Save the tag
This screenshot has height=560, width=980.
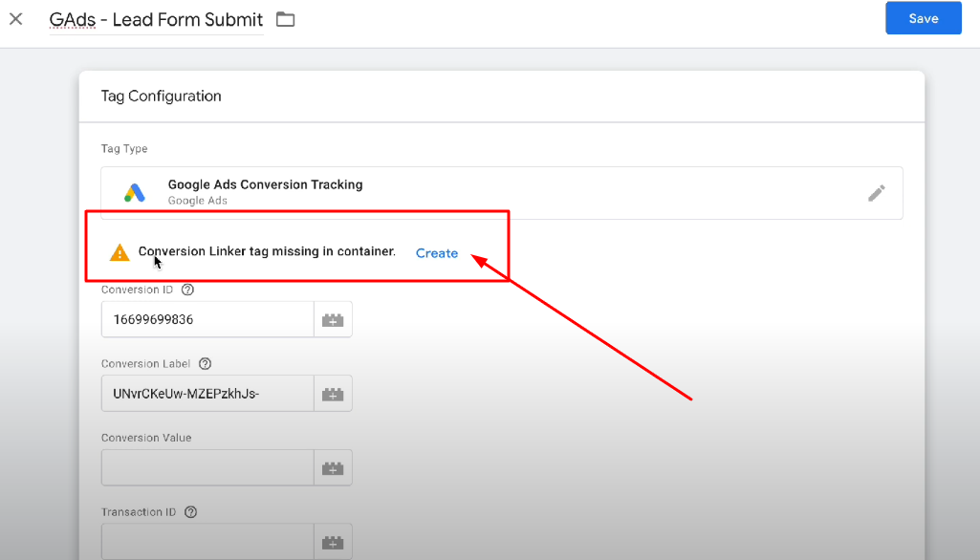coord(924,18)
